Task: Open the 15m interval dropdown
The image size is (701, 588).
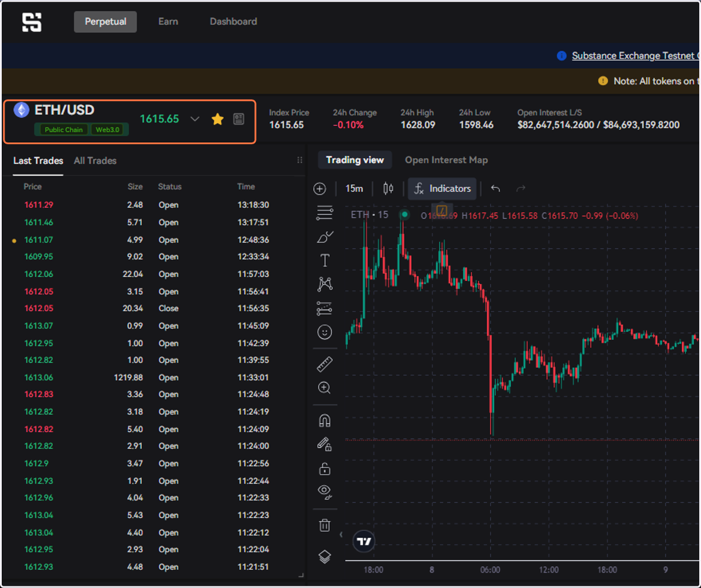Action: tap(354, 189)
